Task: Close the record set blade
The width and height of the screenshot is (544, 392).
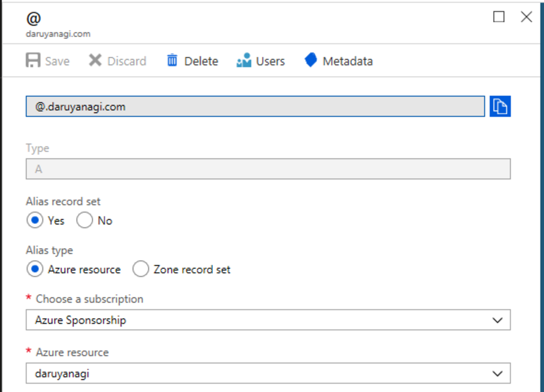Action: [x=526, y=17]
